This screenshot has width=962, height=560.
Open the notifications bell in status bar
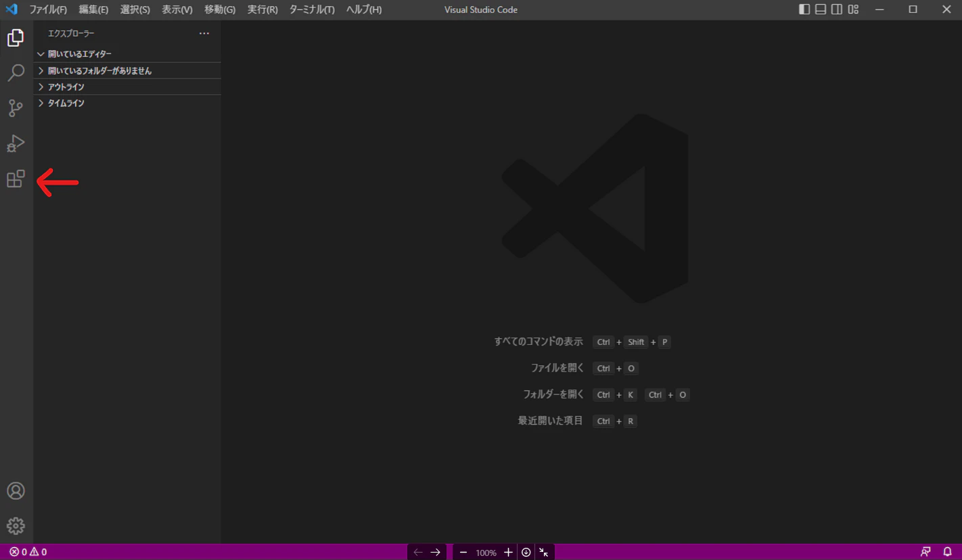(x=947, y=552)
